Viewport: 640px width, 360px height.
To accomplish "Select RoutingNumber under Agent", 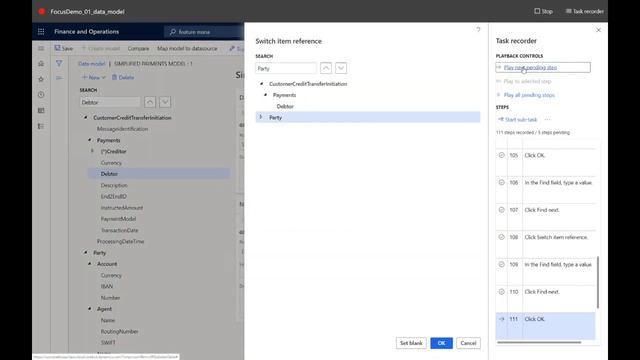I will click(x=119, y=331).
